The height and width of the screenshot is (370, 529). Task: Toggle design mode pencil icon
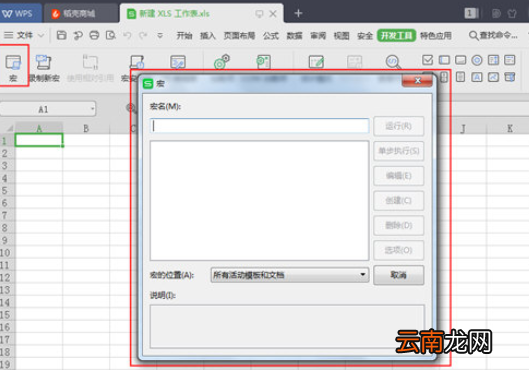coord(316,62)
